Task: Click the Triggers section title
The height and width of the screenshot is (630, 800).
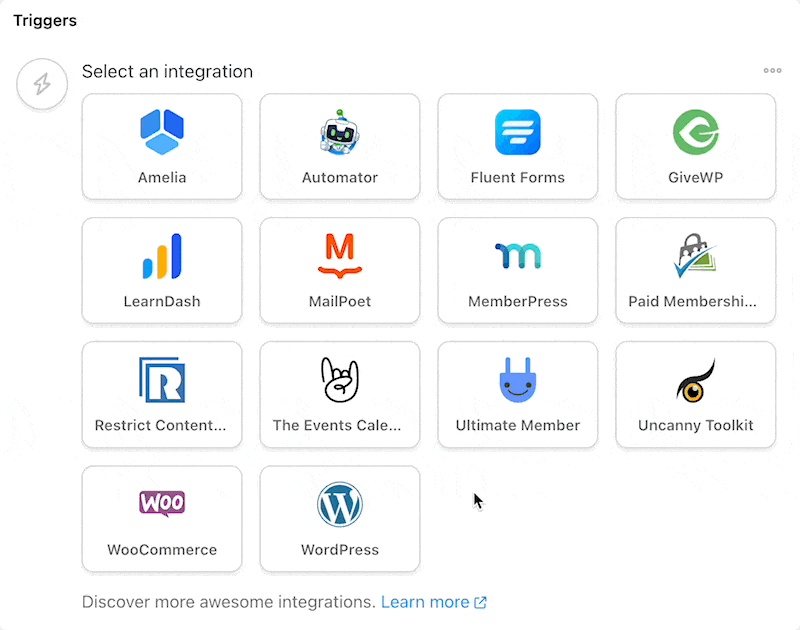Action: [45, 20]
